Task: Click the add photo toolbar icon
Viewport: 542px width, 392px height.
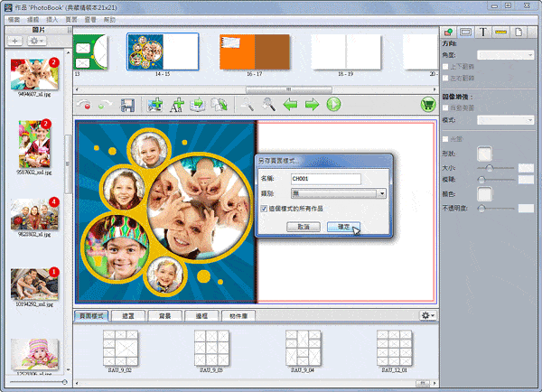Action: tap(155, 105)
